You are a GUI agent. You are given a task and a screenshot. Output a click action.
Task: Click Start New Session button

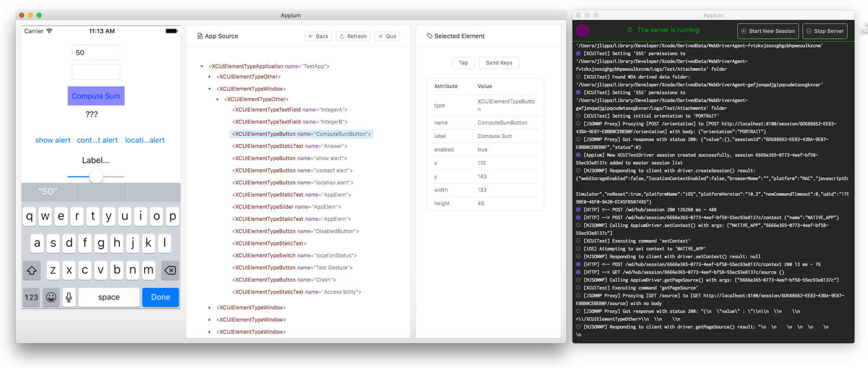coord(768,31)
